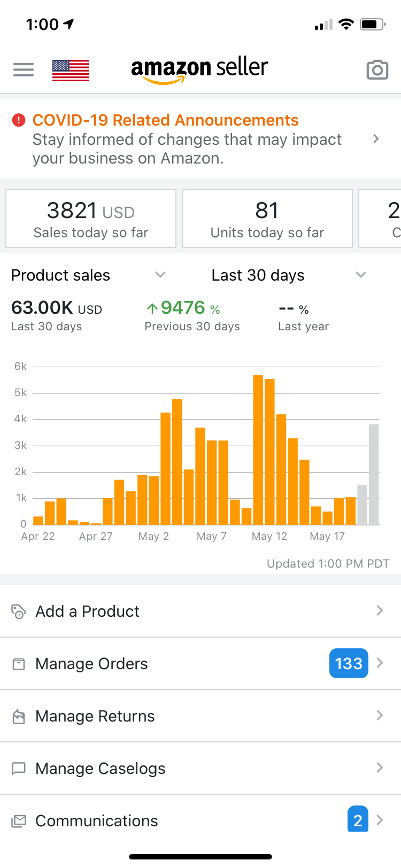Tap the COVID-19 Related Announcements link
The width and height of the screenshot is (401, 868).
tap(166, 120)
